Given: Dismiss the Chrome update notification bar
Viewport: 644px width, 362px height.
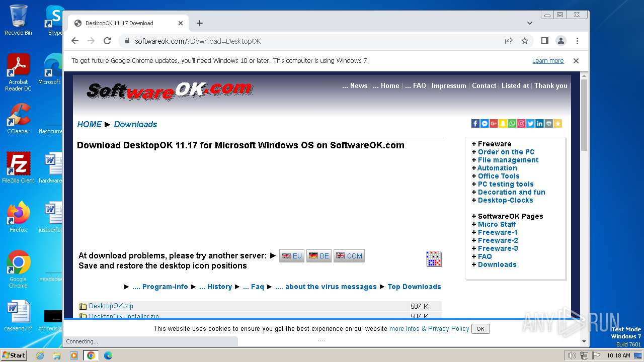Looking at the screenshot, I should (x=576, y=61).
